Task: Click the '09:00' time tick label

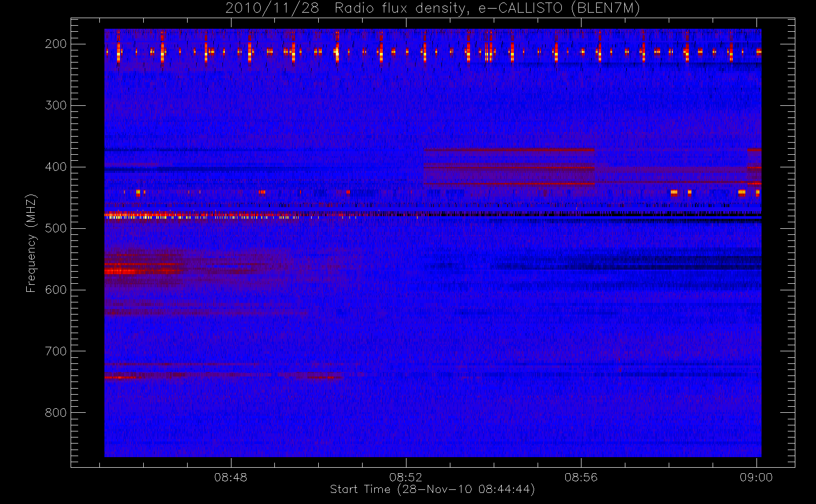Action: point(756,477)
